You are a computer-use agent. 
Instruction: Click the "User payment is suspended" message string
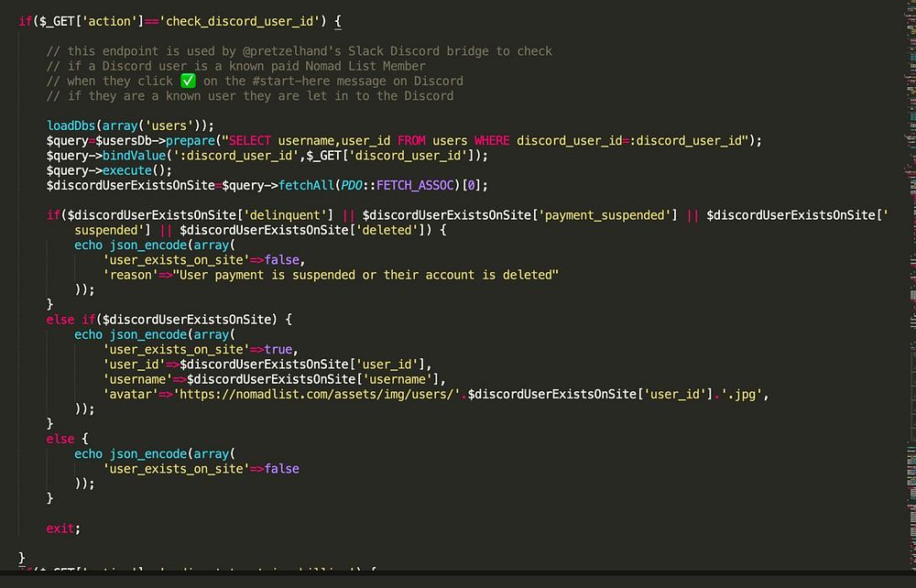[365, 275]
